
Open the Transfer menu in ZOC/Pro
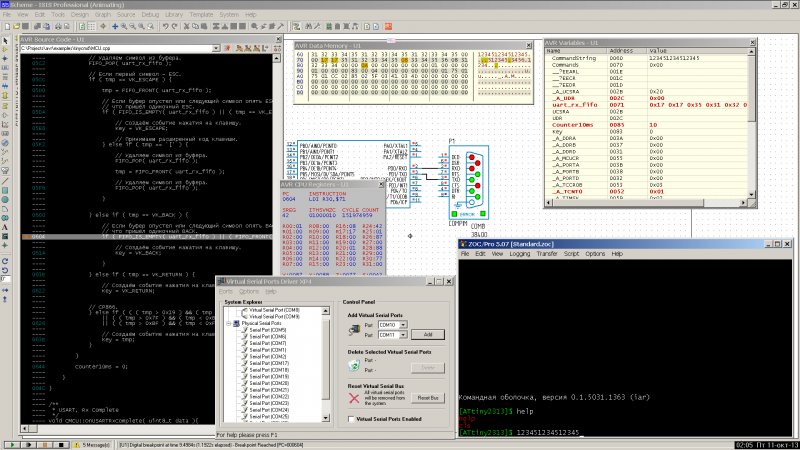pyautogui.click(x=548, y=254)
